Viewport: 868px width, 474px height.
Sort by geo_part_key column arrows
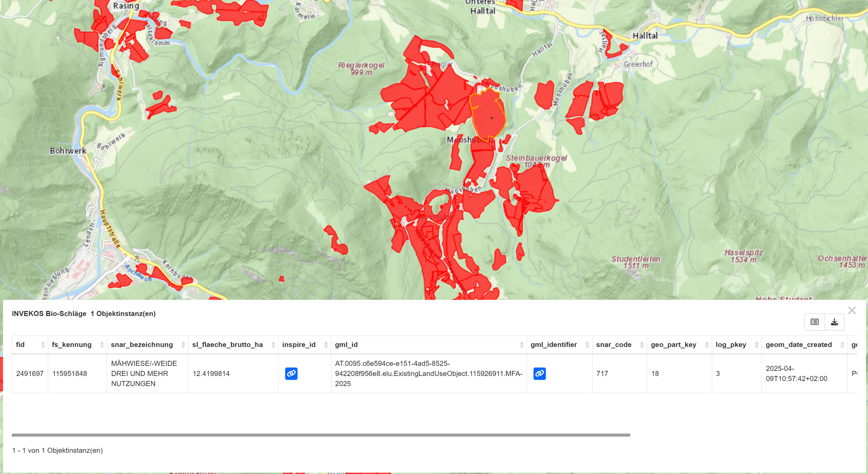707,345
